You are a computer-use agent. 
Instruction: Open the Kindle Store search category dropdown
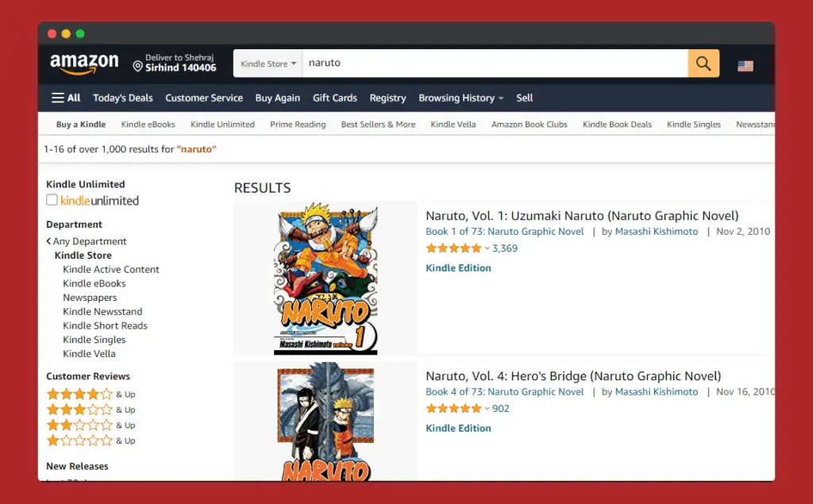(268, 63)
